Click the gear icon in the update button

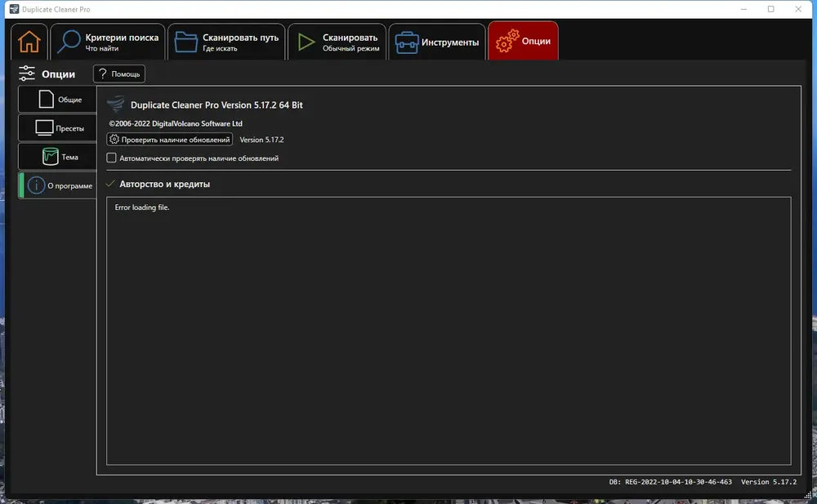click(x=114, y=139)
